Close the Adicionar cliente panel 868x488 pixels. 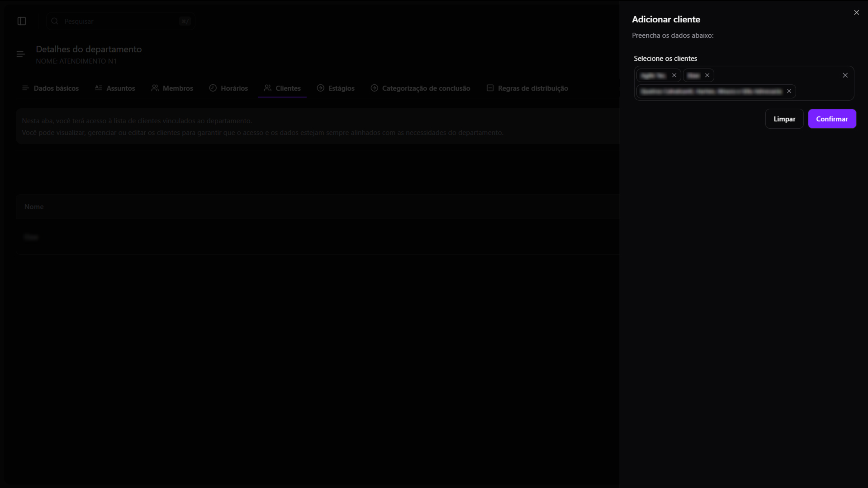[x=857, y=13]
